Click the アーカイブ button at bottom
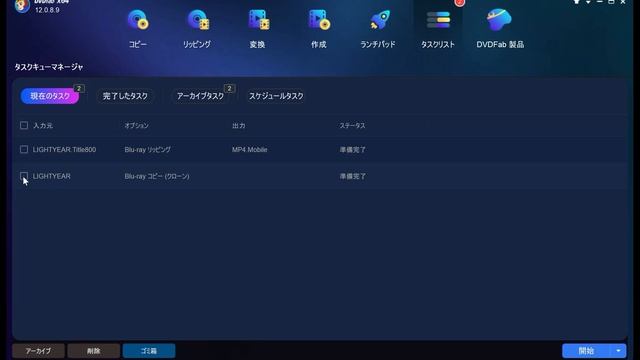Image resolution: width=640 pixels, height=360 pixels. pyautogui.click(x=38, y=351)
